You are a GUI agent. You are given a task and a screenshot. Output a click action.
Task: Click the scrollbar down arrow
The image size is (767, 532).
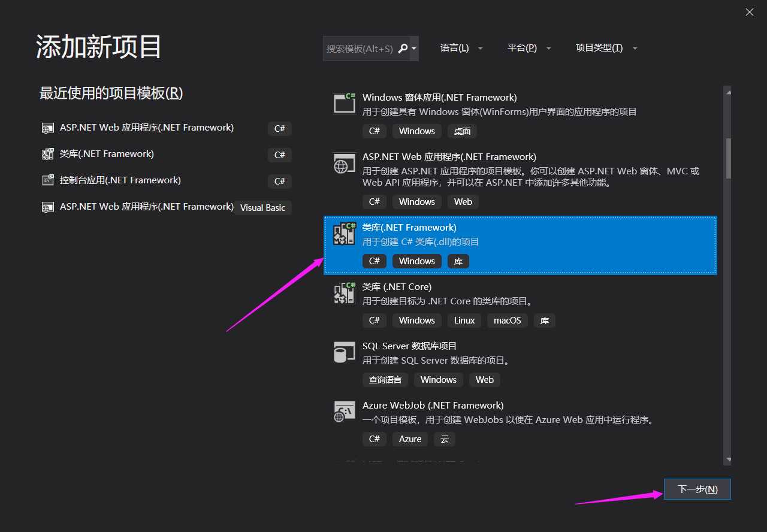(x=728, y=460)
